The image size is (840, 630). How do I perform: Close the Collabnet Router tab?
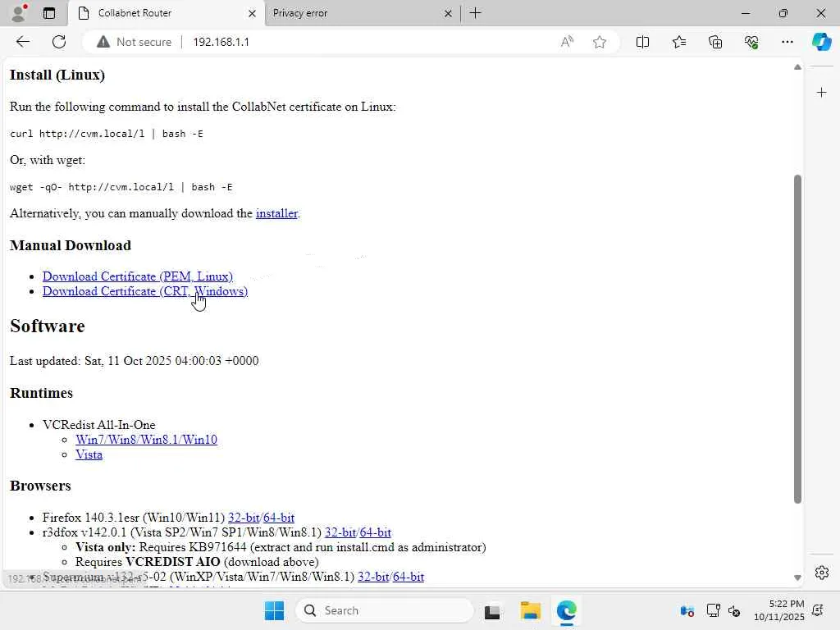[x=252, y=13]
